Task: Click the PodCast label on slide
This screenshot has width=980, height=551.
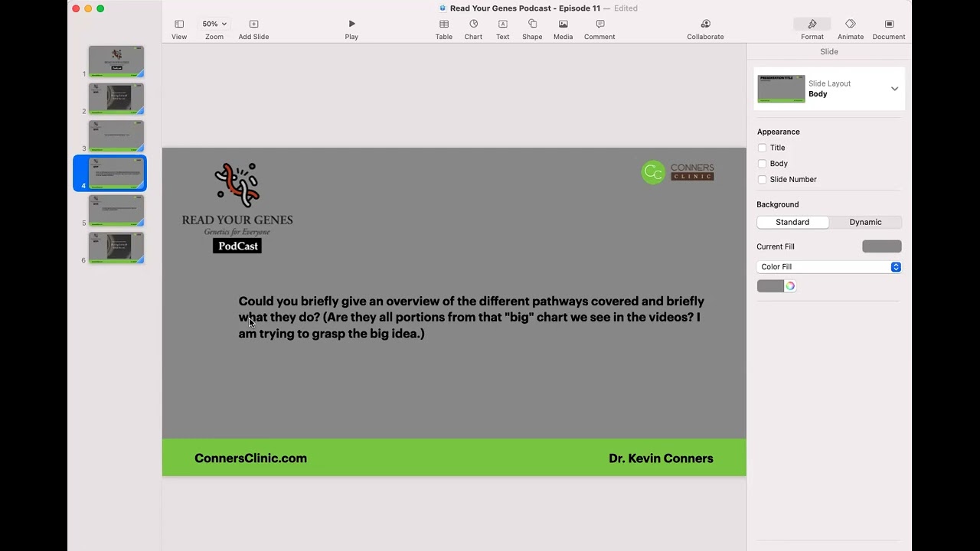Action: click(237, 246)
